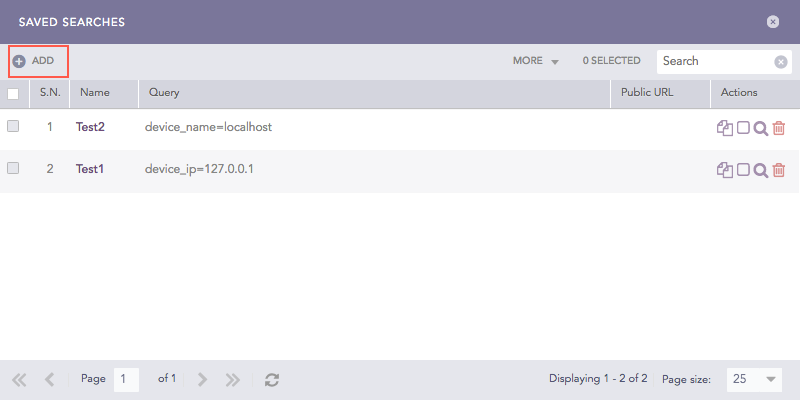Click the refresh icon in the pagination bar
800x400 pixels.
[x=271, y=380]
